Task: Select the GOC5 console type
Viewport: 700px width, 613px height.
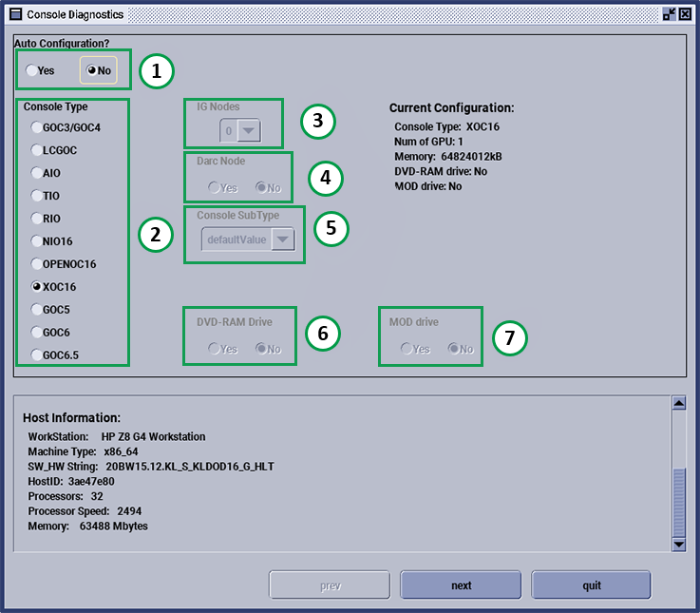Action: coord(36,310)
